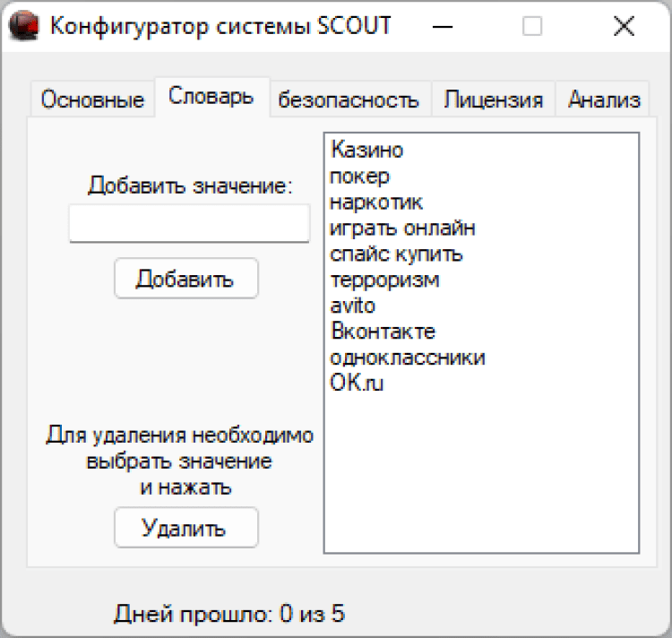The height and width of the screenshot is (638, 672).
Task: Switch to the Основные tab
Action: tap(92, 99)
